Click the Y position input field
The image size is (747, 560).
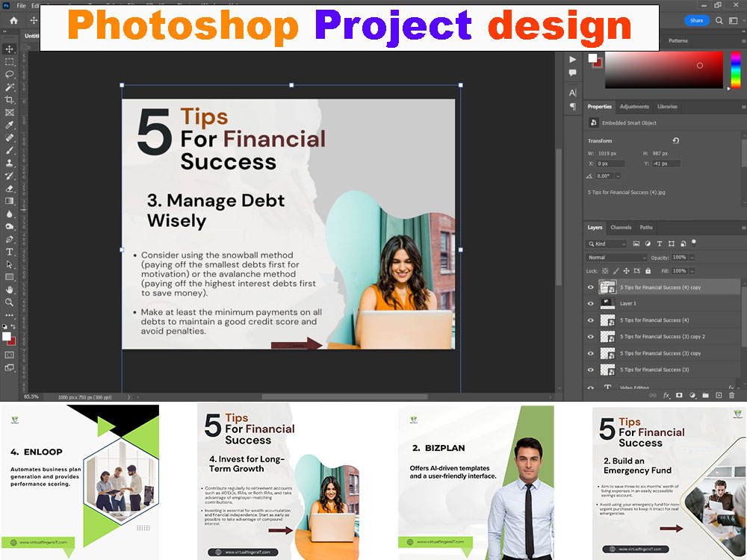pyautogui.click(x=666, y=164)
